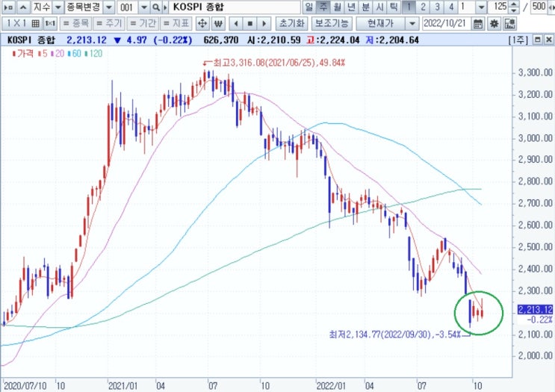The image size is (555, 392).
Task: Click the = 지표 sync button
Action: coord(176,24)
